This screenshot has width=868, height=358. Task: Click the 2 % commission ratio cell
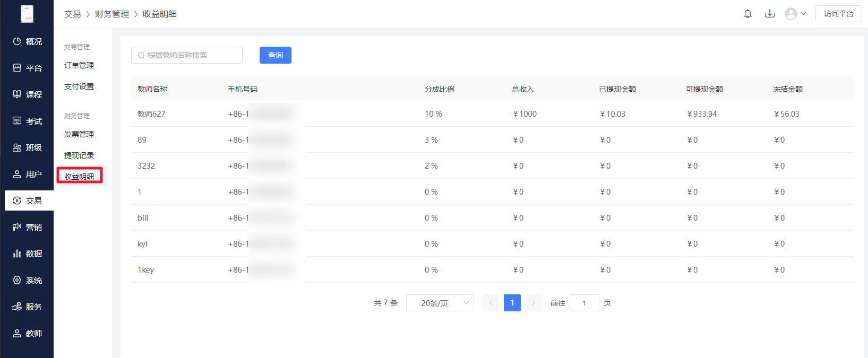click(x=431, y=166)
